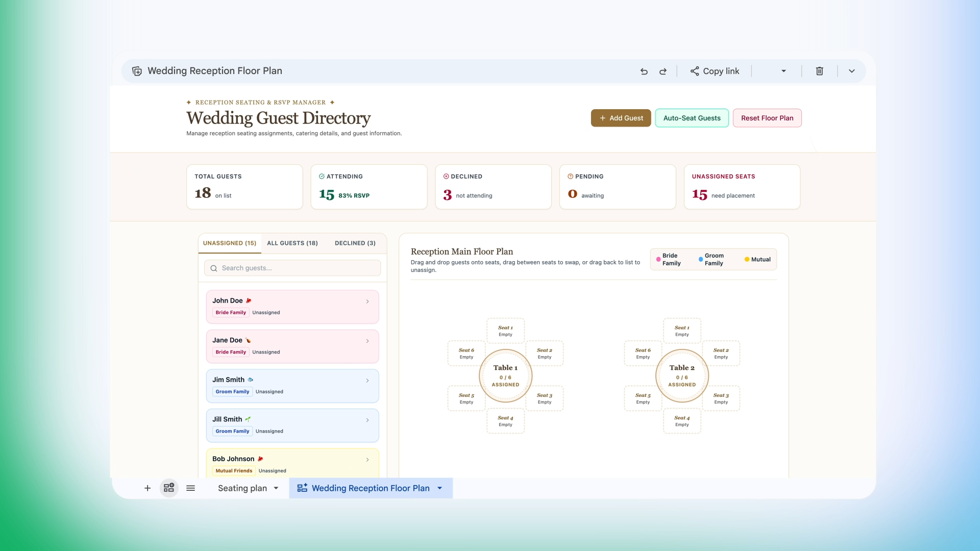Click the blue Groom Family legend dot
The image size is (980, 551).
point(701,259)
